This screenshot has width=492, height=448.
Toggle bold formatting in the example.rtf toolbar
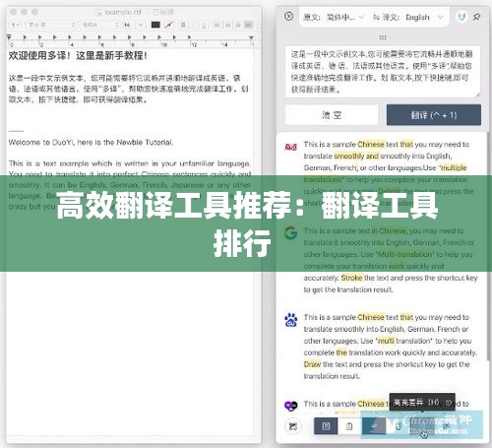click(x=183, y=25)
